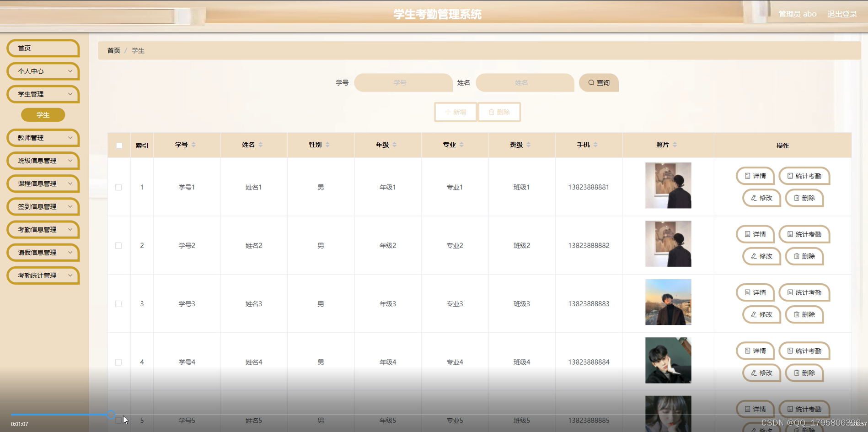Open 统计考勤 for student 姓名2

[804, 234]
